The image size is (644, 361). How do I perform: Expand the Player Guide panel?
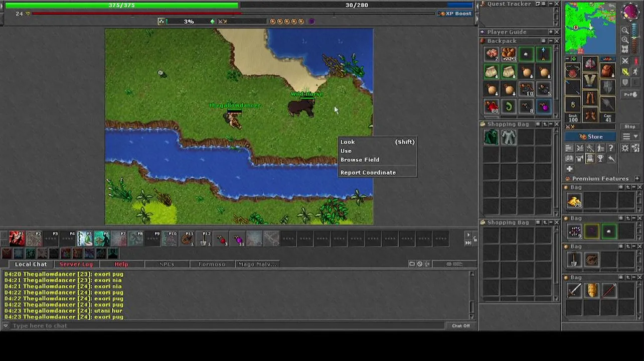[550, 32]
